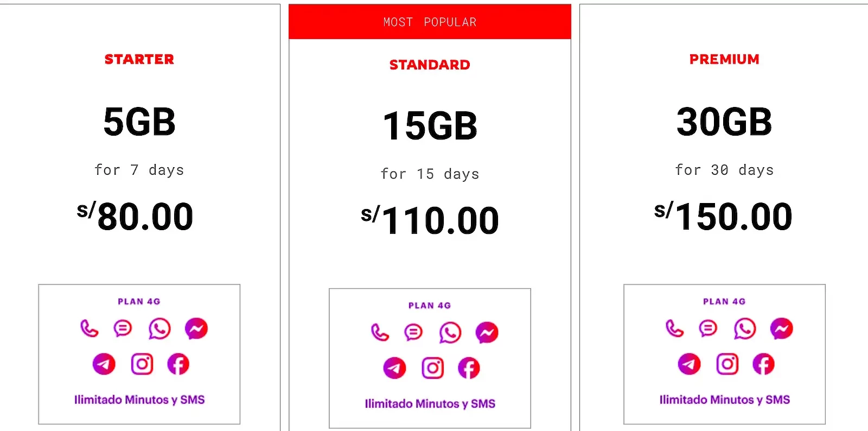Viewport: 868px width, 431px height.
Task: Click the phone icon in Starter plan
Action: click(x=90, y=328)
